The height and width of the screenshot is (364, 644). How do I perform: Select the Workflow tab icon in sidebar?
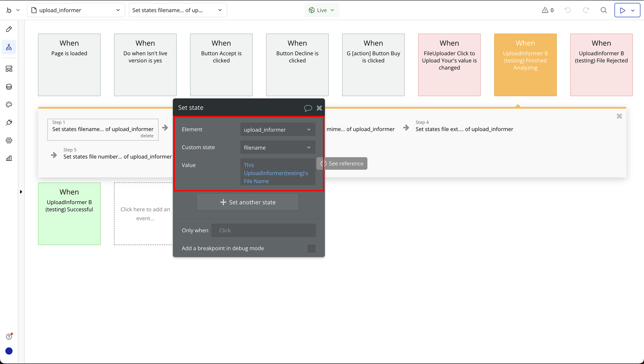pyautogui.click(x=9, y=47)
